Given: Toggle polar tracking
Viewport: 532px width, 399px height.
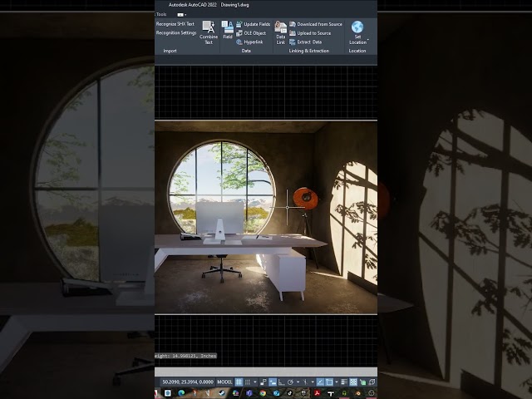Looking at the screenshot, I should click(x=290, y=382).
